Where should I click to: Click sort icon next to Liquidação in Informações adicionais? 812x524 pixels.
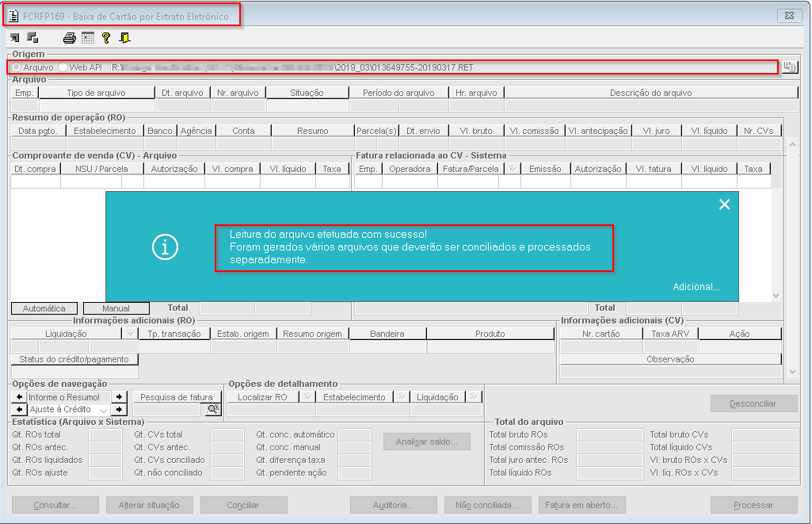(x=130, y=333)
